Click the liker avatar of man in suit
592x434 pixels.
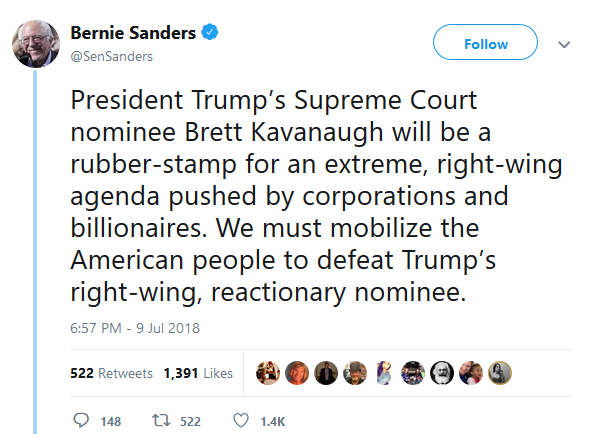pyautogui.click(x=326, y=373)
